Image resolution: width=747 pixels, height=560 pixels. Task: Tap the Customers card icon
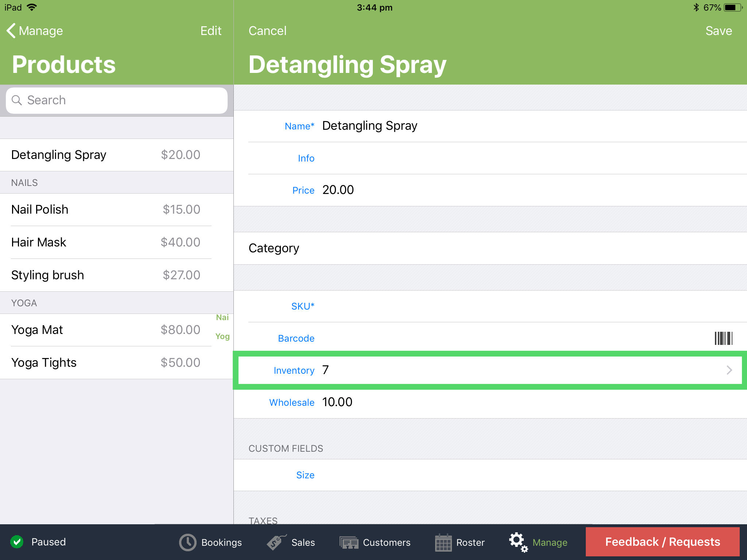point(349,542)
